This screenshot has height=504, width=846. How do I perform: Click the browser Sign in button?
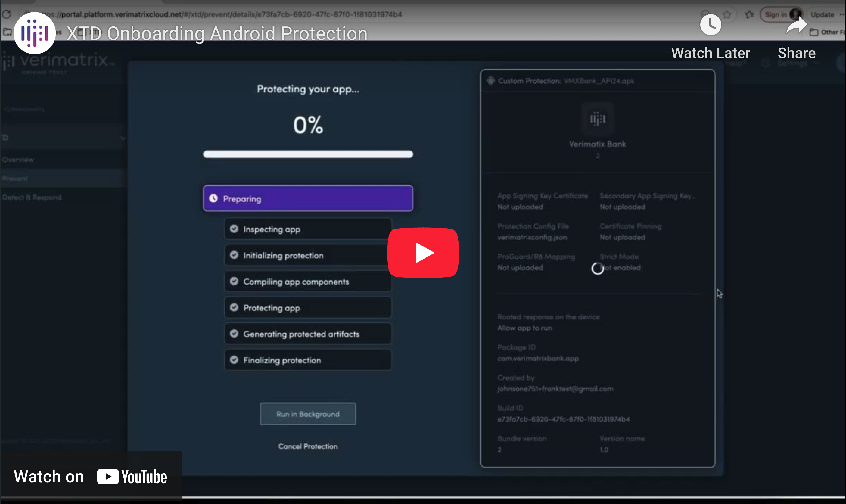click(782, 15)
